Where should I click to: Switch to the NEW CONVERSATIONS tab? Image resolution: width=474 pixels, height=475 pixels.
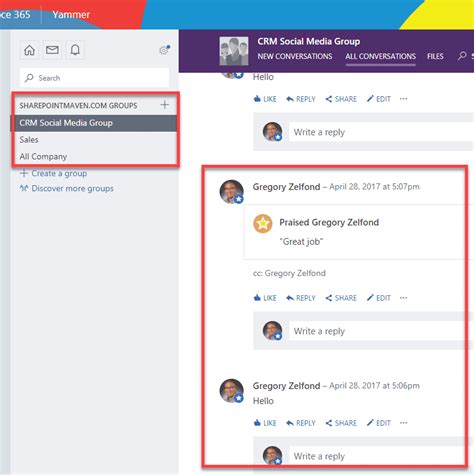(x=295, y=56)
